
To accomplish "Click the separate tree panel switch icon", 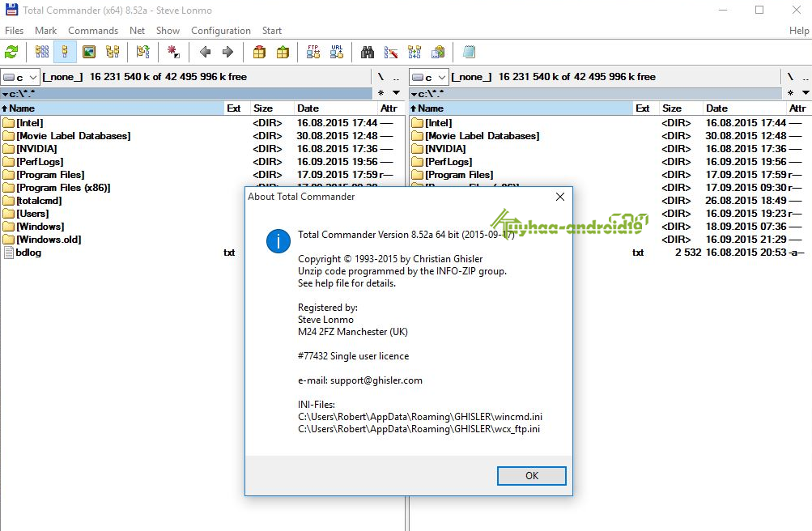I will 143,52.
